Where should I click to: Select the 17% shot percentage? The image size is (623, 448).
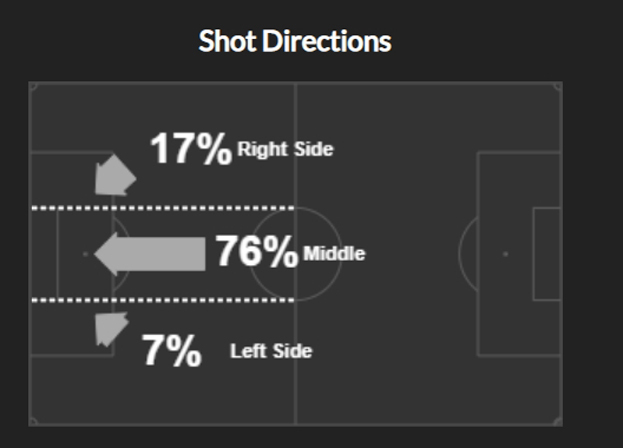point(190,149)
